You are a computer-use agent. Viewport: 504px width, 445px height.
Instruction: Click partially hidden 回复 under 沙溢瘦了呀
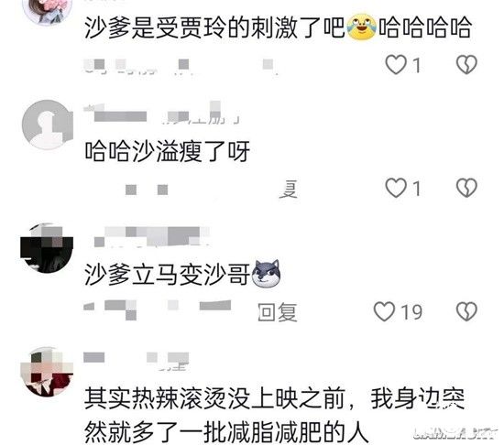point(288,190)
